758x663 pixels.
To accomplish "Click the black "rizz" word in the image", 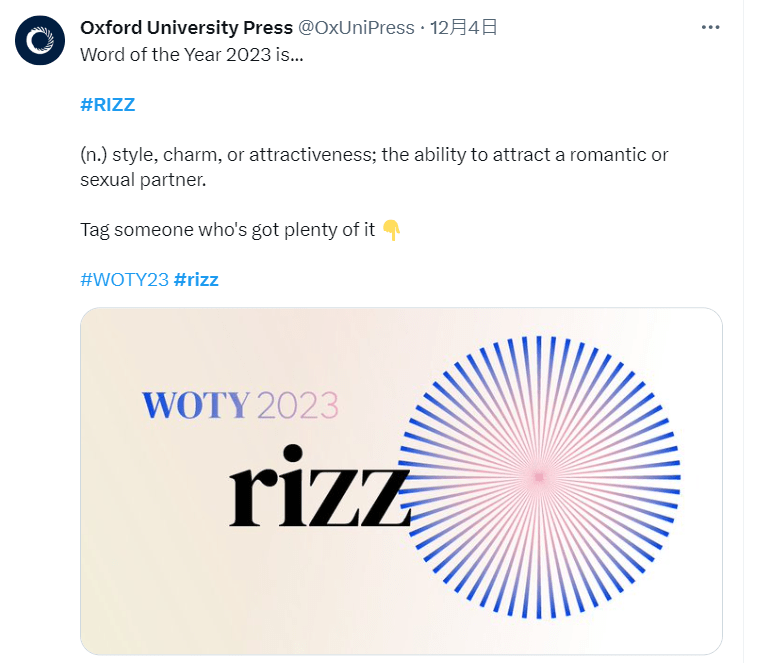I will pos(319,487).
